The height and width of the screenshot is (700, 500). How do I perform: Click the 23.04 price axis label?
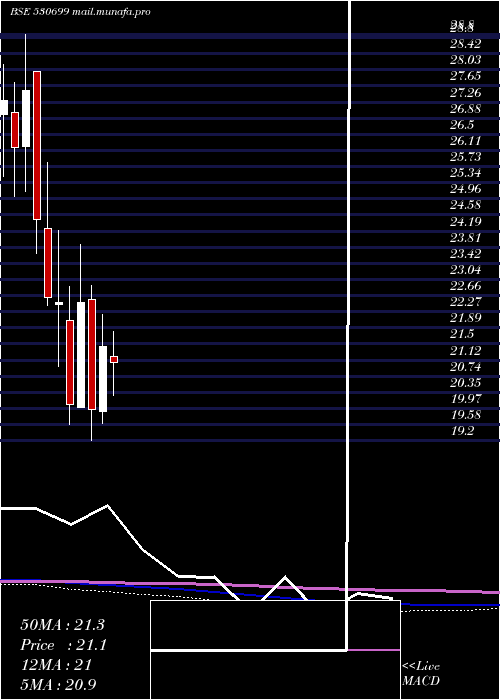pyautogui.click(x=466, y=270)
